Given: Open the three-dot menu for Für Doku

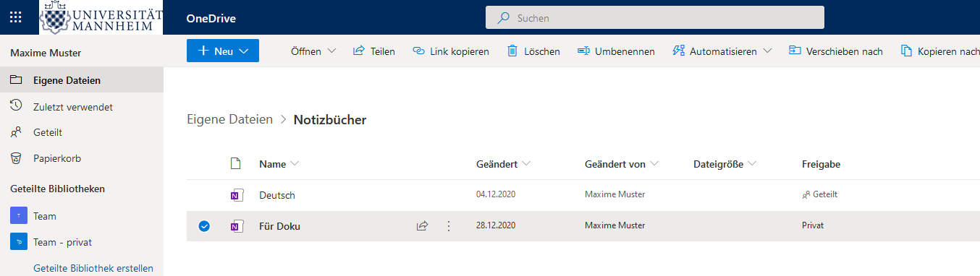Looking at the screenshot, I should [448, 226].
